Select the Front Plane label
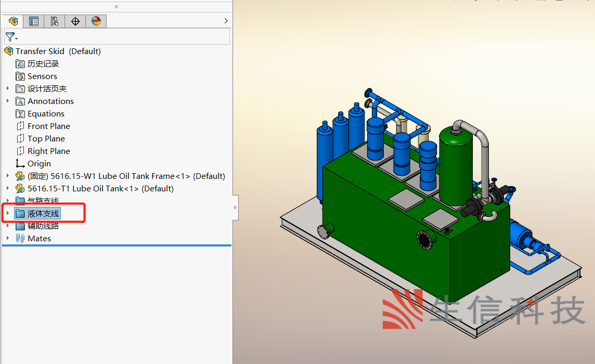Viewport: 595px width, 364px height. (x=48, y=126)
